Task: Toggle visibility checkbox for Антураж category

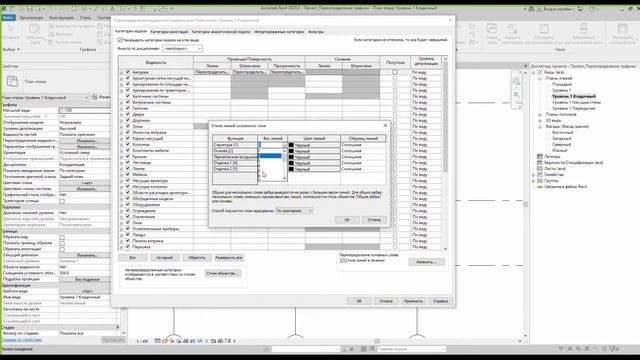Action: point(128,72)
